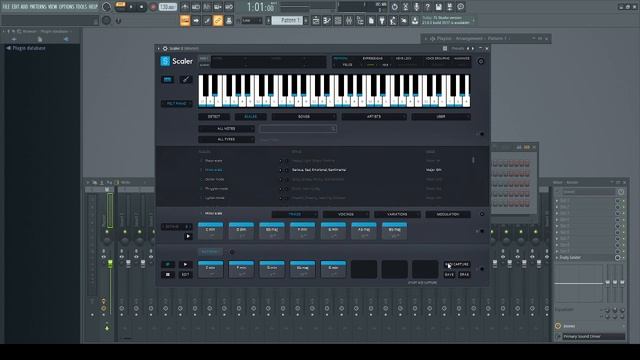Select Phrygian mode in the scale list
Viewport: 640px width, 360px height.
pos(216,189)
